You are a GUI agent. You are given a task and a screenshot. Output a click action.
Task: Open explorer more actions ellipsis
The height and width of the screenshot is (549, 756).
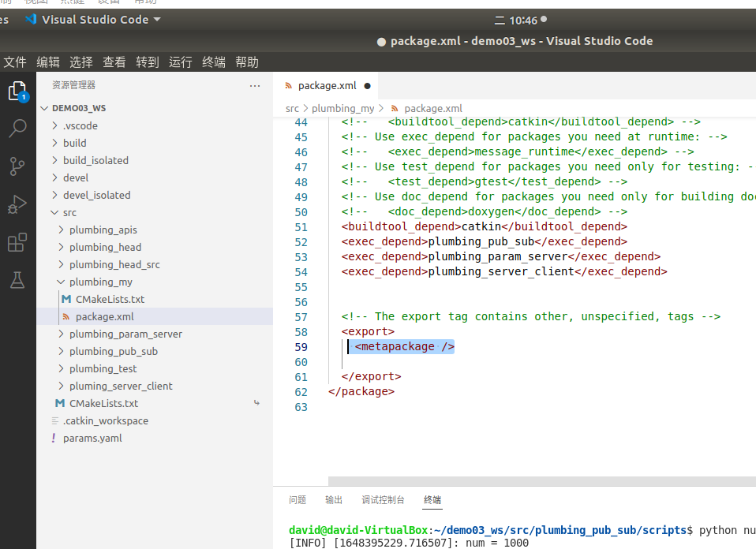tap(255, 86)
